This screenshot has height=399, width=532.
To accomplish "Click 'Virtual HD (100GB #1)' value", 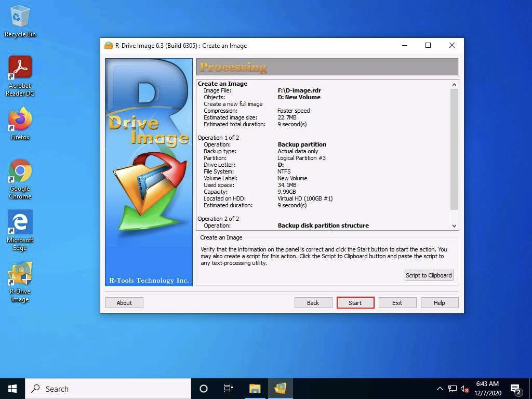I will coord(305,198).
